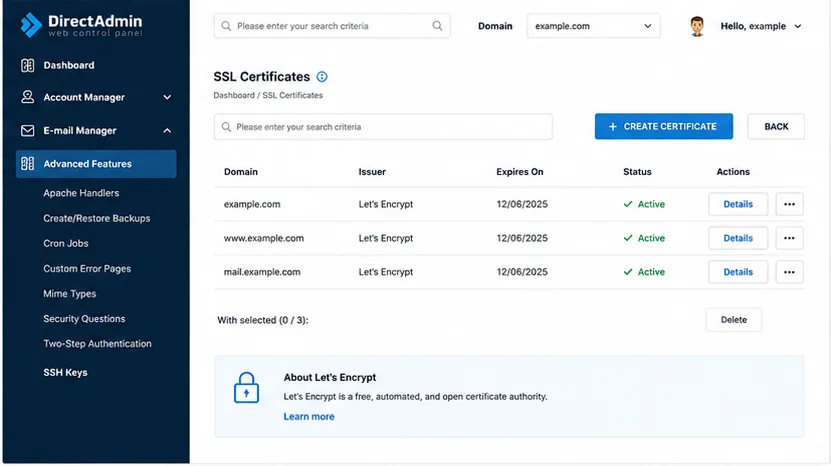
Task: Click the Account Manager person icon
Action: [x=28, y=97]
